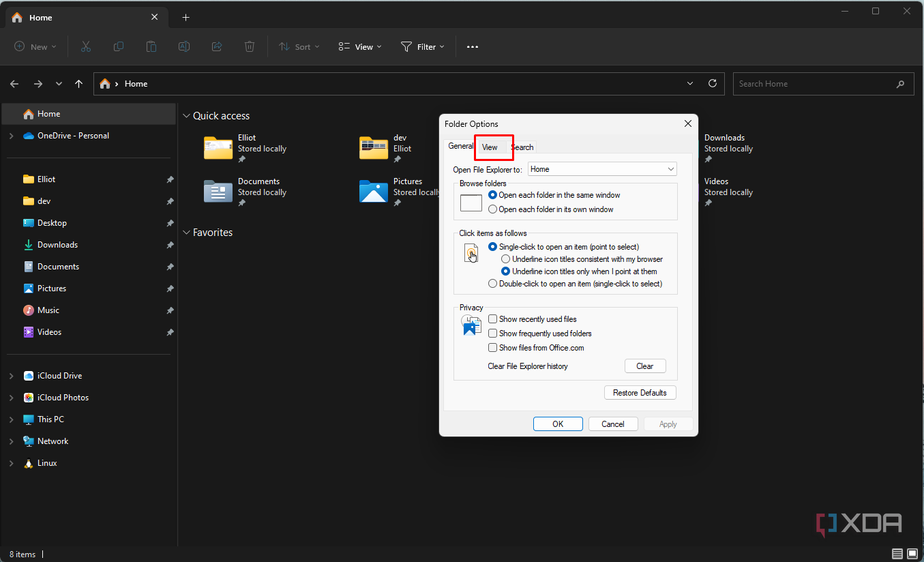924x562 pixels.
Task: Open the Sort dropdown menu
Action: pos(299,46)
